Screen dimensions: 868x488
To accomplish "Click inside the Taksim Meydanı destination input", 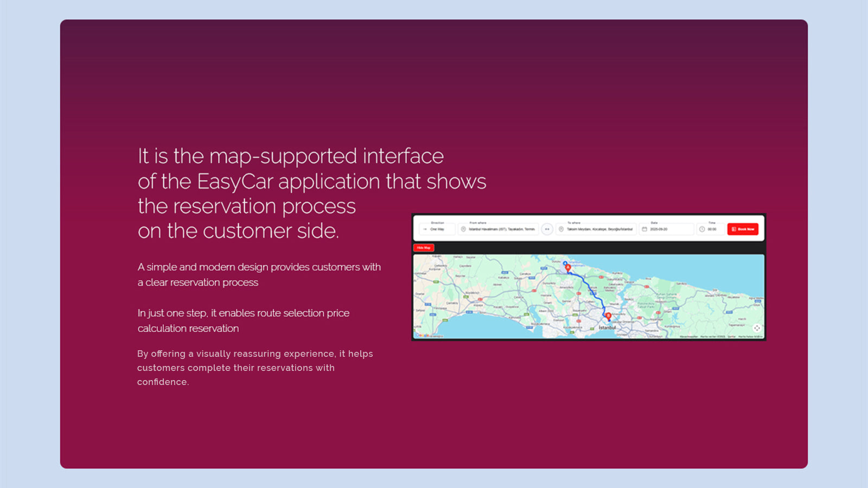I will pyautogui.click(x=599, y=229).
